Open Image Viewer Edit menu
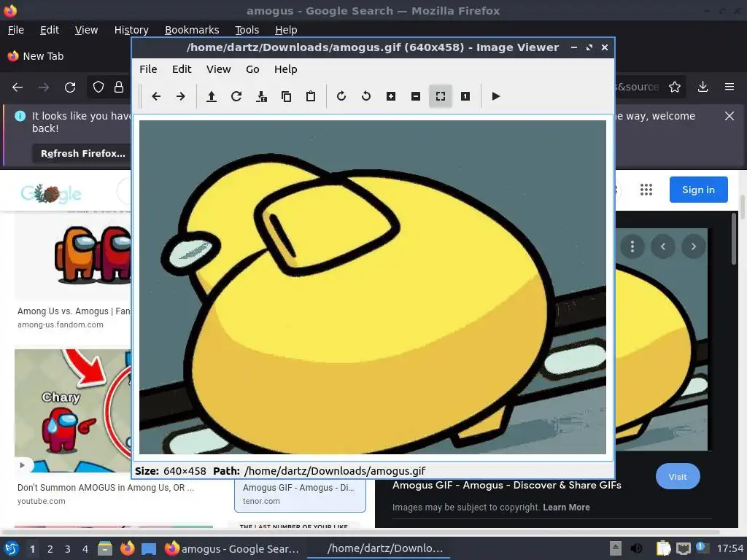Viewport: 747px width, 560px height. click(182, 69)
